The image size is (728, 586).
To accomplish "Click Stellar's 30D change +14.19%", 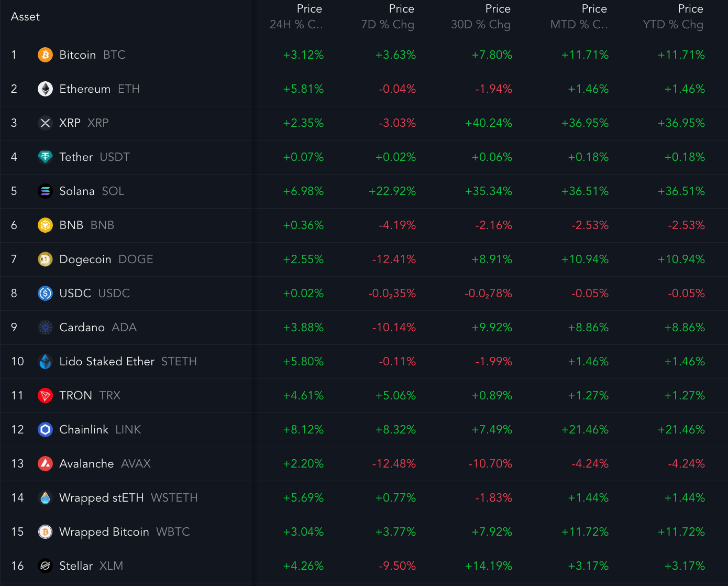I will pos(488,566).
